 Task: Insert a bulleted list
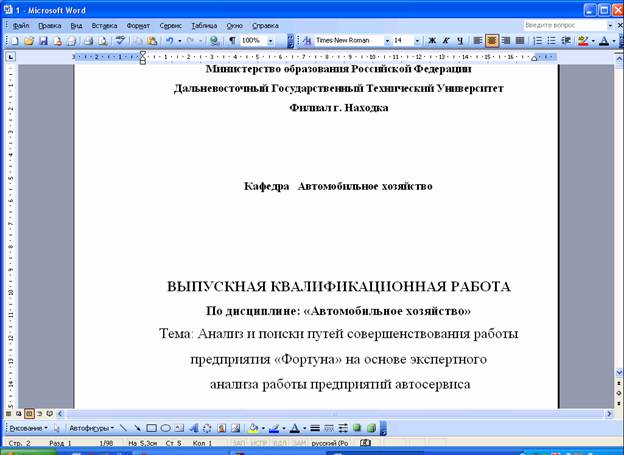(552, 41)
